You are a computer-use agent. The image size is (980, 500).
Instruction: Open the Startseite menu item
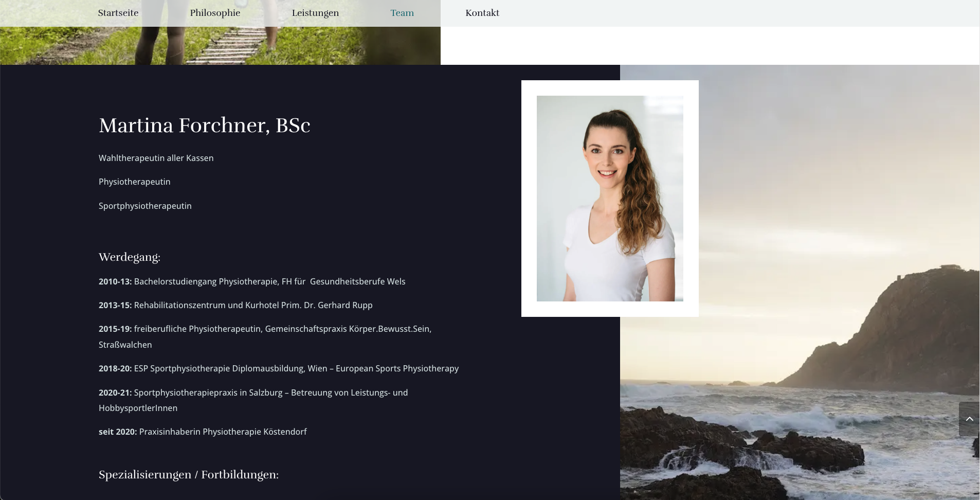click(x=118, y=13)
